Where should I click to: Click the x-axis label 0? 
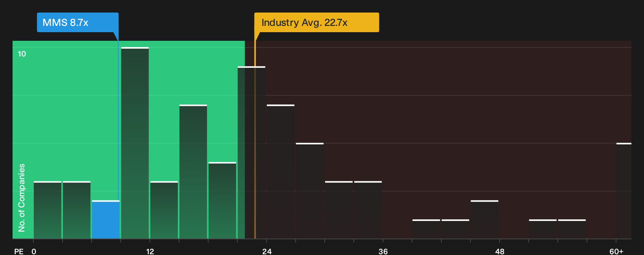(34, 251)
